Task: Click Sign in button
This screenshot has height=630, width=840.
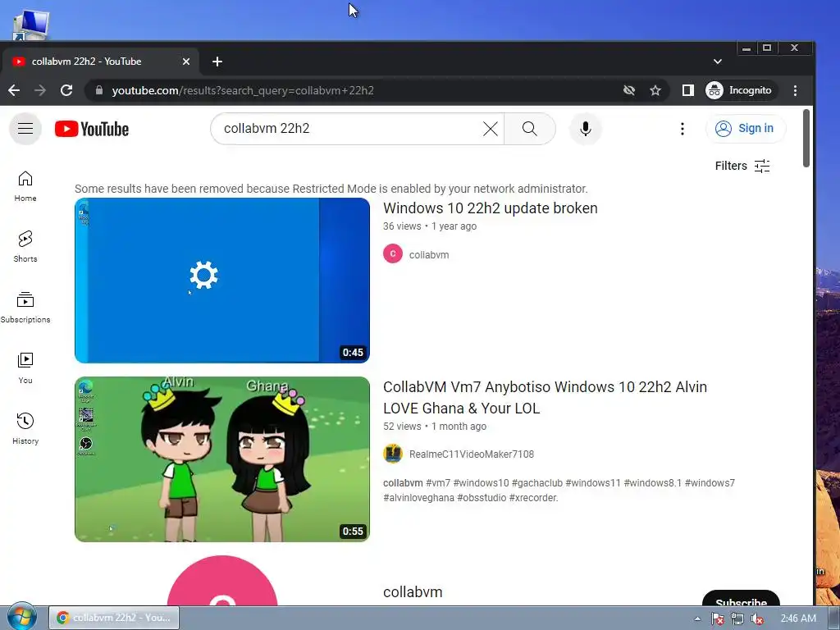Action: coord(746,129)
